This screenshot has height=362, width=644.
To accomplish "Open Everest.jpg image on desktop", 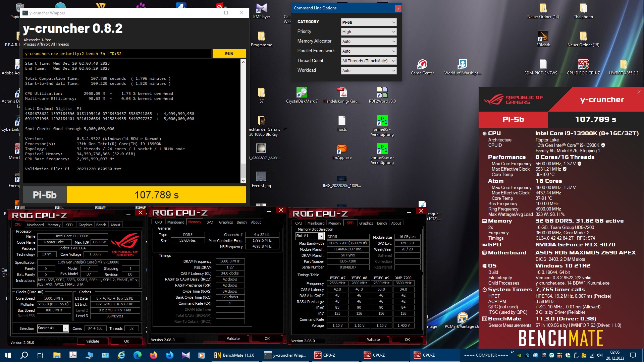I will coord(261,180).
